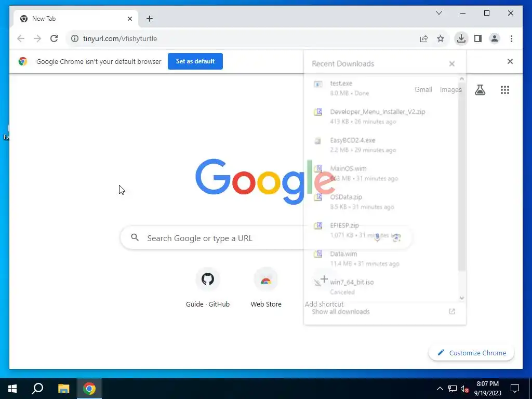
Task: Search by image with Lens icon
Action: click(x=396, y=238)
